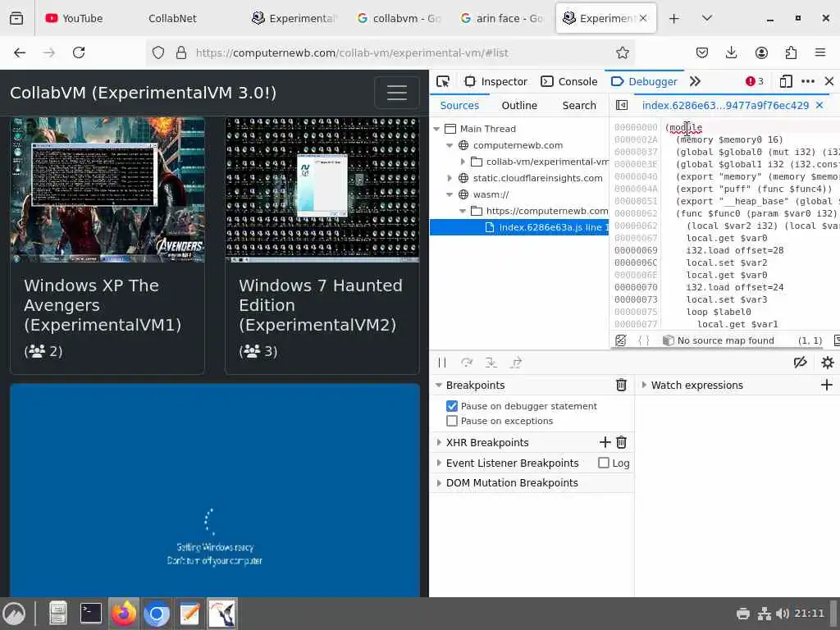The width and height of the screenshot is (840, 630).
Task: Open the blue Getting Windows ready VM
Action: point(215,491)
